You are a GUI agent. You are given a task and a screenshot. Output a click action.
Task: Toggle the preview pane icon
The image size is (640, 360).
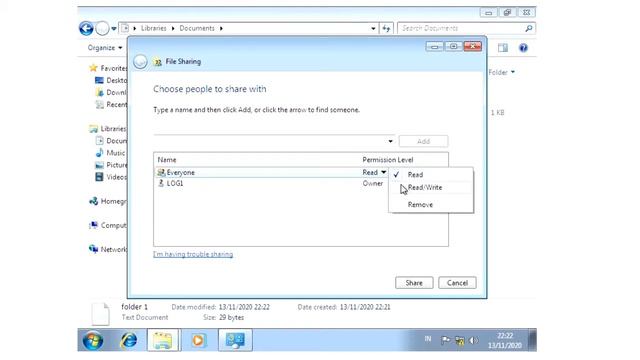tap(503, 48)
